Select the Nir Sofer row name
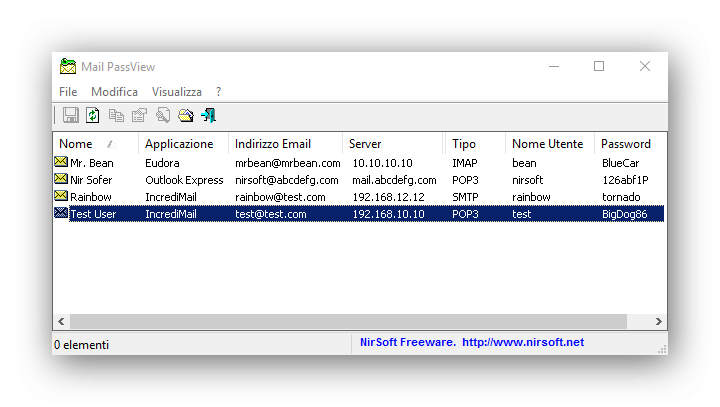720x407 pixels. pyautogui.click(x=91, y=180)
